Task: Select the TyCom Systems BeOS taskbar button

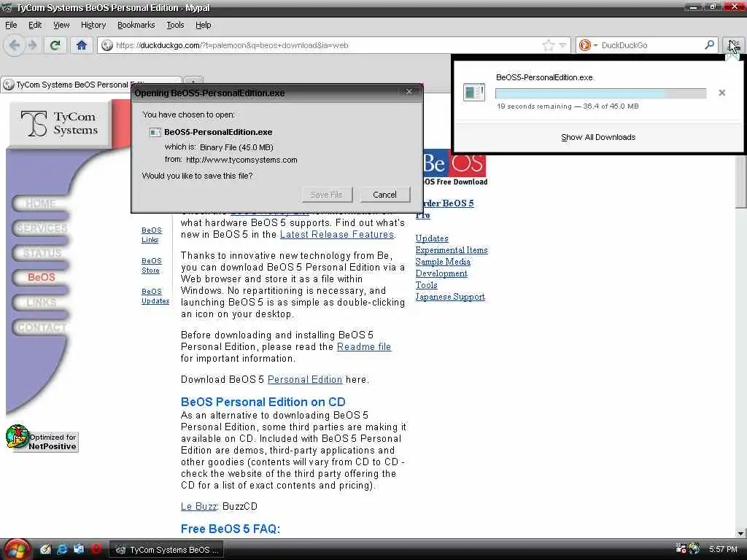Action: [x=167, y=550]
